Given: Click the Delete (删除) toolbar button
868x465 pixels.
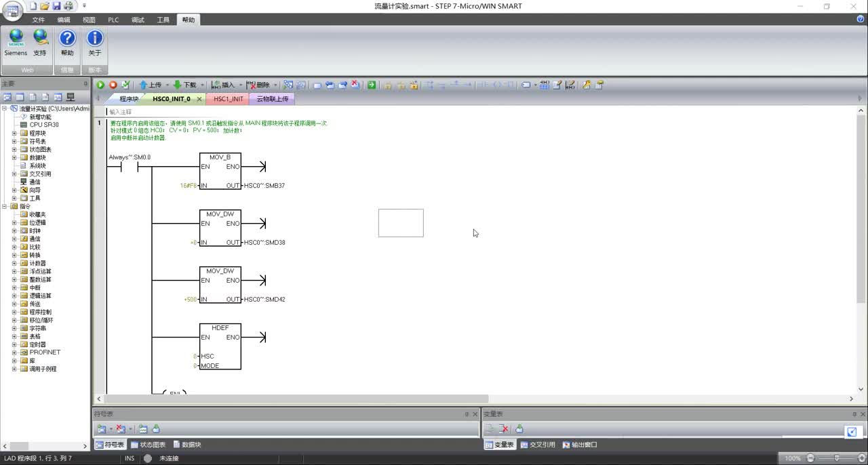Looking at the screenshot, I should click(258, 85).
